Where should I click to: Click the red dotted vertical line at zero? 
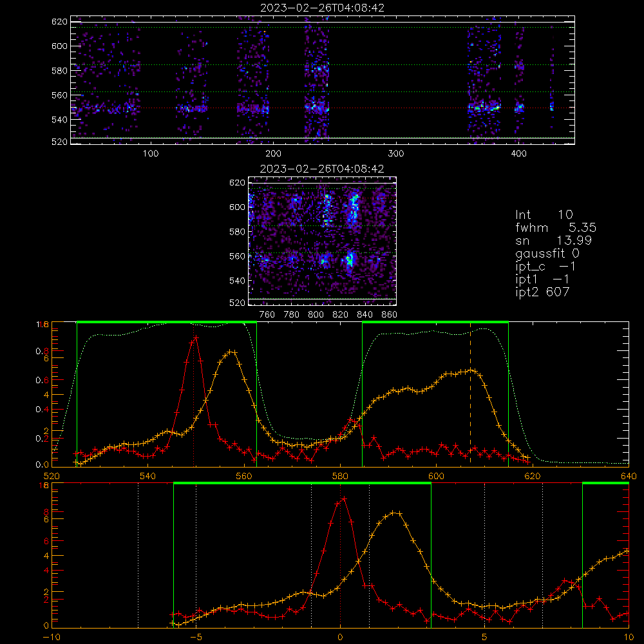pyautogui.click(x=340, y=554)
